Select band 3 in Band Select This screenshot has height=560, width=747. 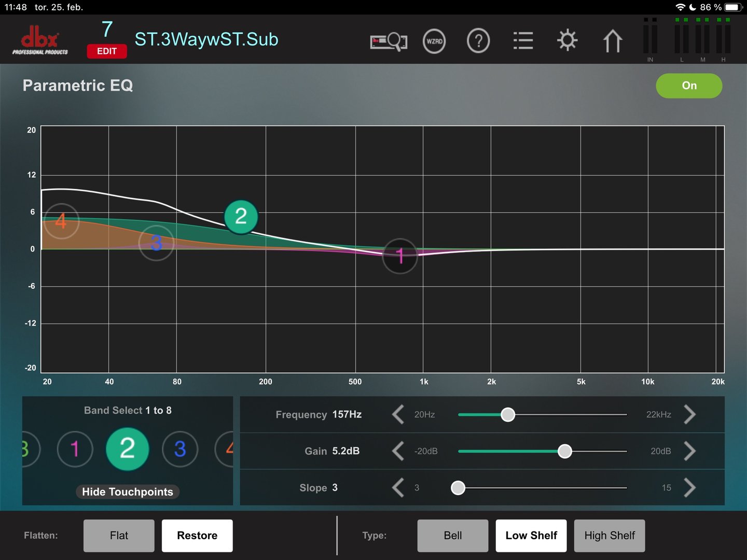tap(180, 449)
